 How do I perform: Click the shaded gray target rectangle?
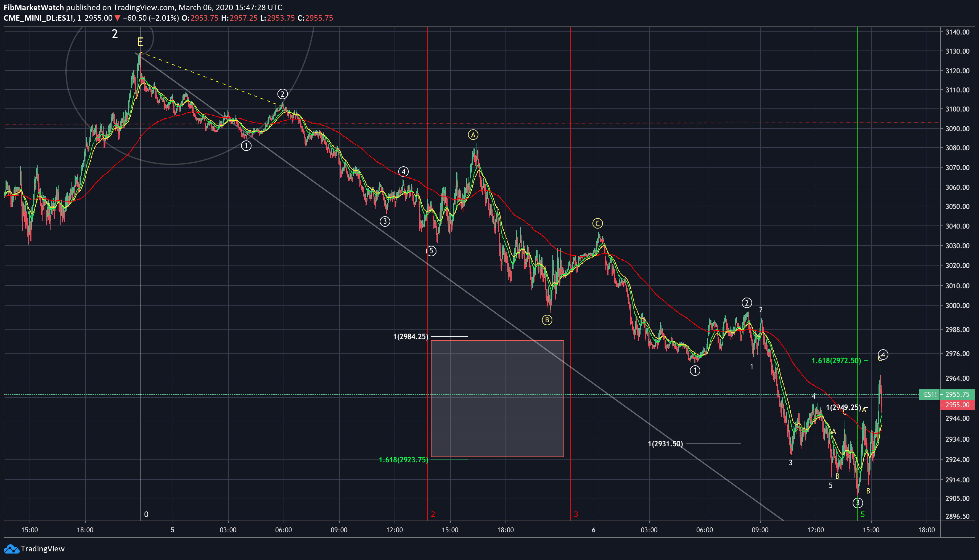point(497,399)
